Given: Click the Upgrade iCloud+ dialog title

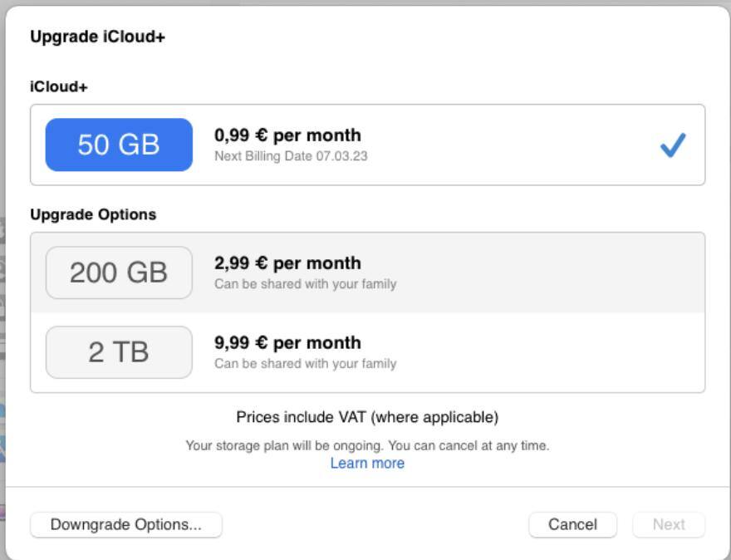Looking at the screenshot, I should [97, 37].
